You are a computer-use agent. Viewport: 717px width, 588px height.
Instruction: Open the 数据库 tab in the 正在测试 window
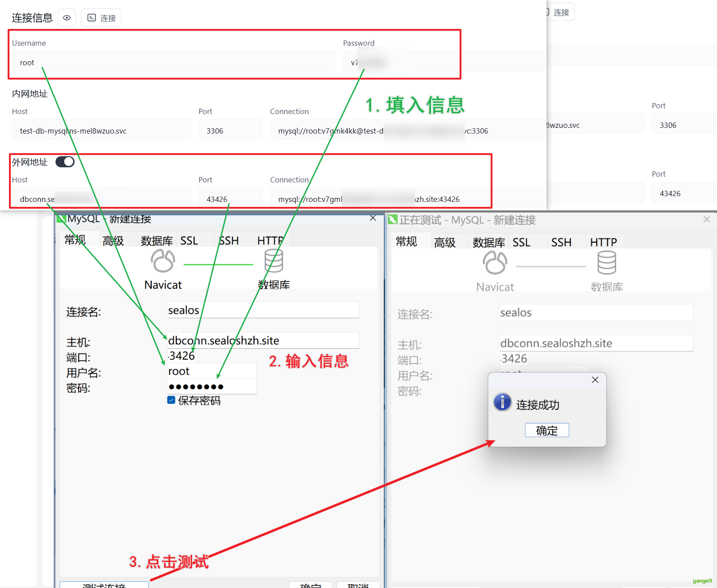point(489,242)
